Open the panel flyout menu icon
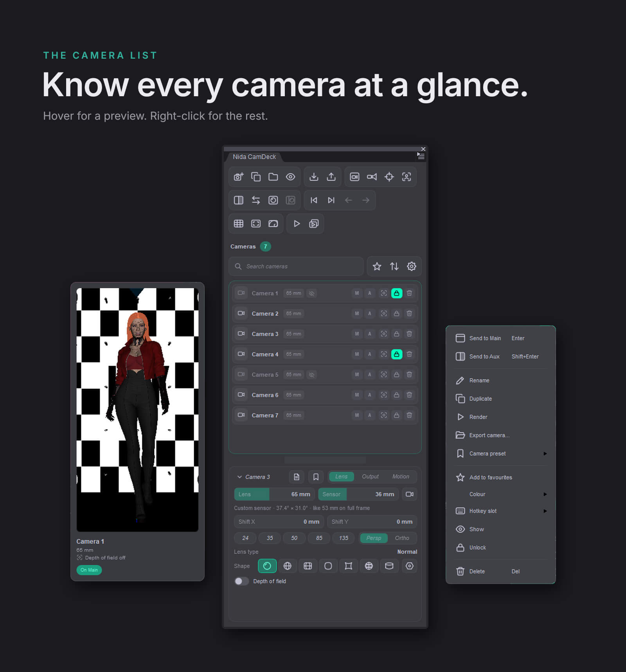The height and width of the screenshot is (672, 626). tap(421, 156)
